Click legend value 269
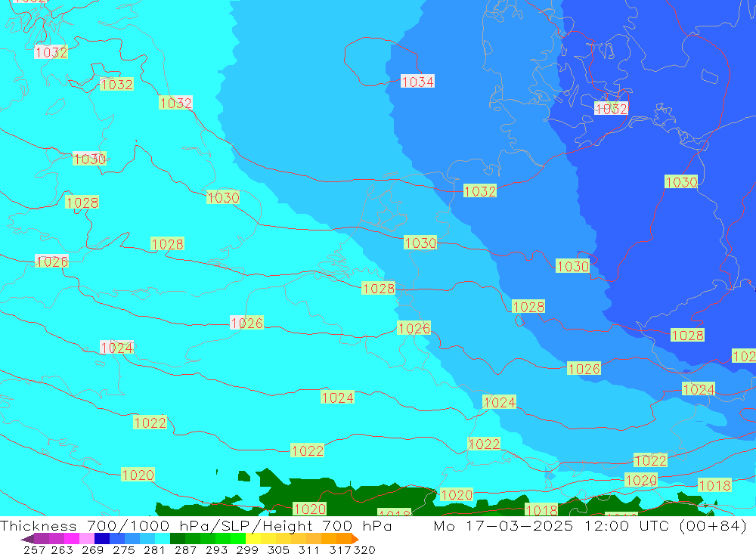756x554 pixels. point(92,549)
